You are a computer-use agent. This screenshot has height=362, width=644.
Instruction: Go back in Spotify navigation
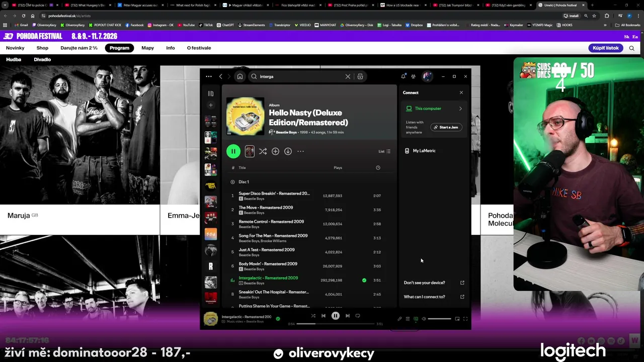coord(220,76)
